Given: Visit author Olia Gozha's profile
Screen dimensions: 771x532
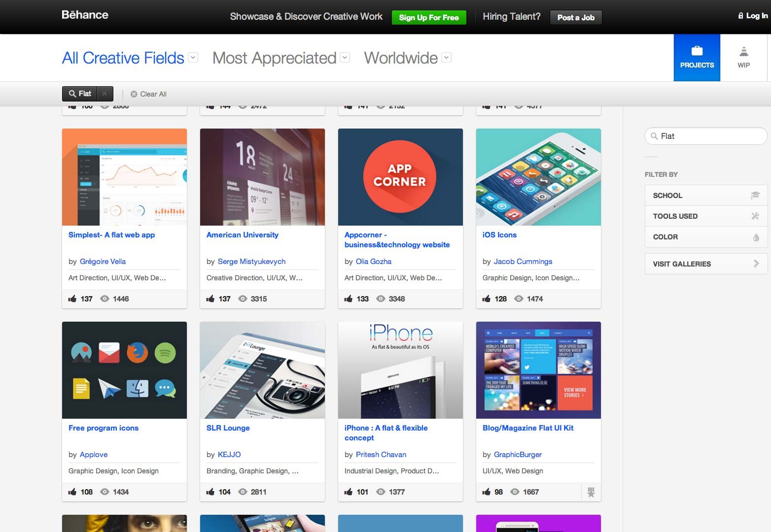Looking at the screenshot, I should pyautogui.click(x=374, y=262).
